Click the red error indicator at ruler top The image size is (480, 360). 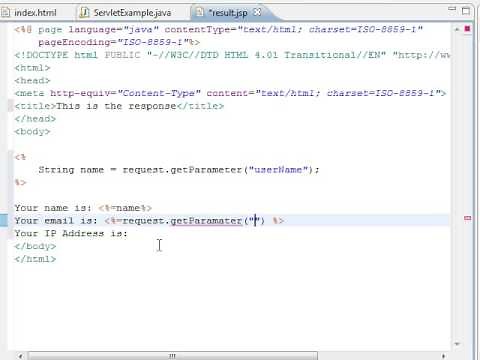coord(467,29)
